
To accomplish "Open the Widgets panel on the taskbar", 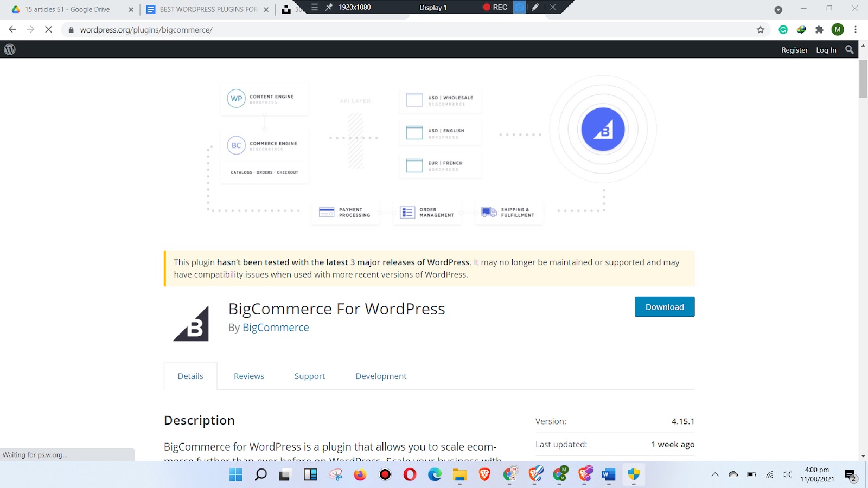I will click(x=310, y=475).
